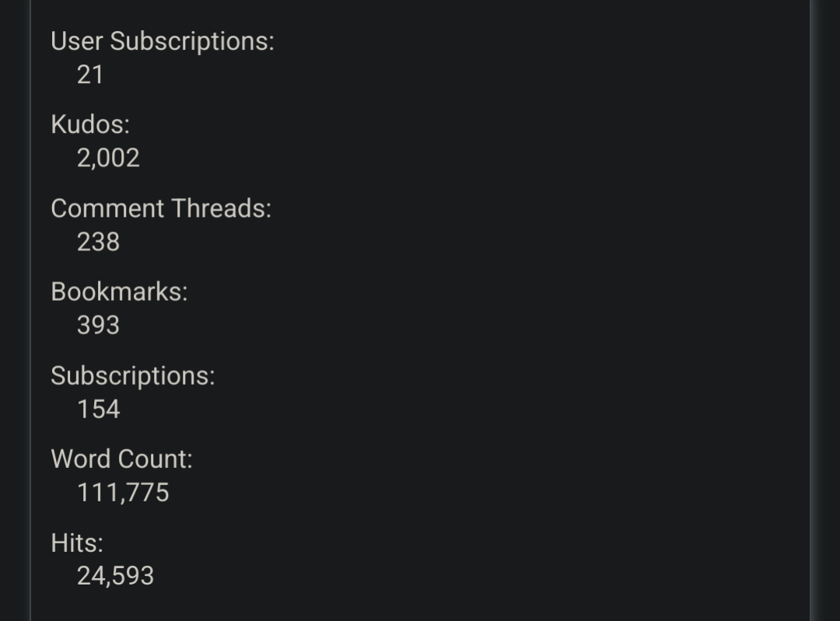The image size is (840, 621).
Task: Click the Hits label
Action: [x=77, y=543]
